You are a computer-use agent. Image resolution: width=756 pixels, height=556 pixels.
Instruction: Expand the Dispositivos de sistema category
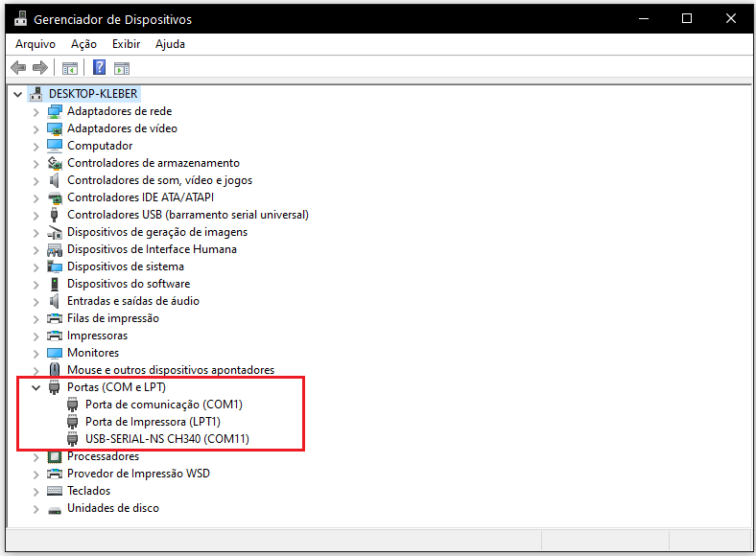click(x=36, y=267)
